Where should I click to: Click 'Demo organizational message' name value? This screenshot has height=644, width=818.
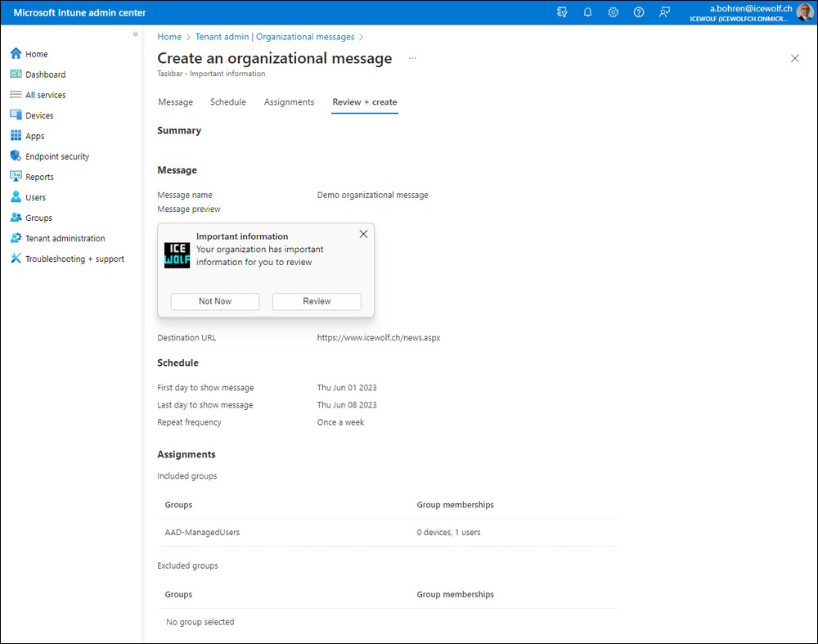point(372,196)
